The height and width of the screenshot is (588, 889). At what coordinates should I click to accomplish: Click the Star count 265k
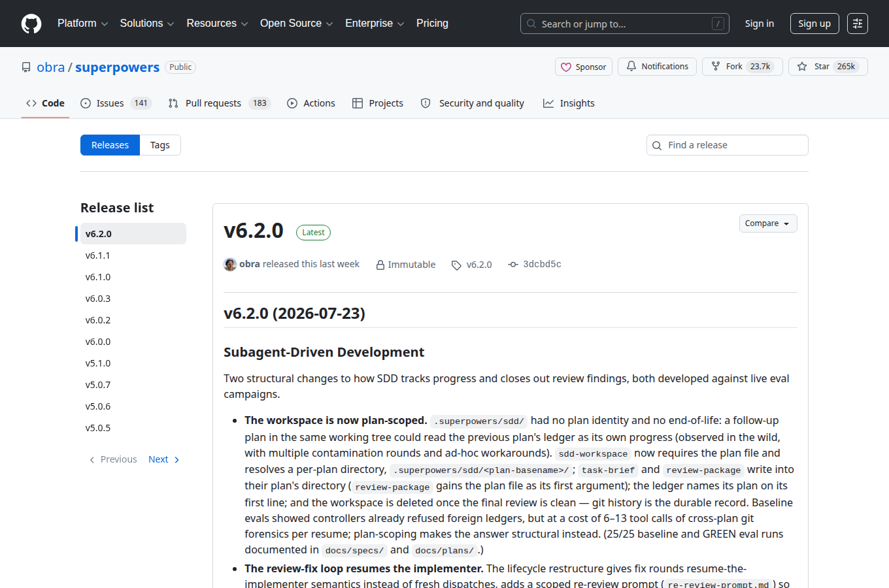coord(847,67)
